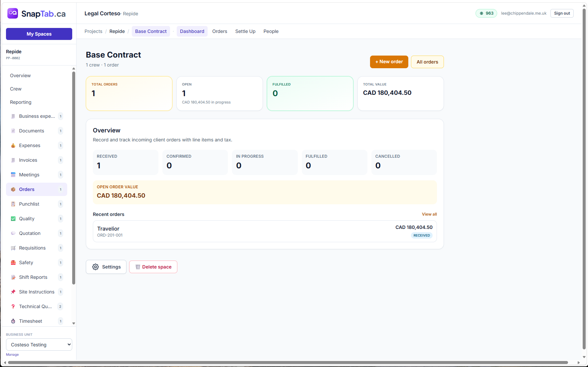This screenshot has width=588, height=367.
Task: Click the Site Instructions pin icon
Action: point(13,292)
